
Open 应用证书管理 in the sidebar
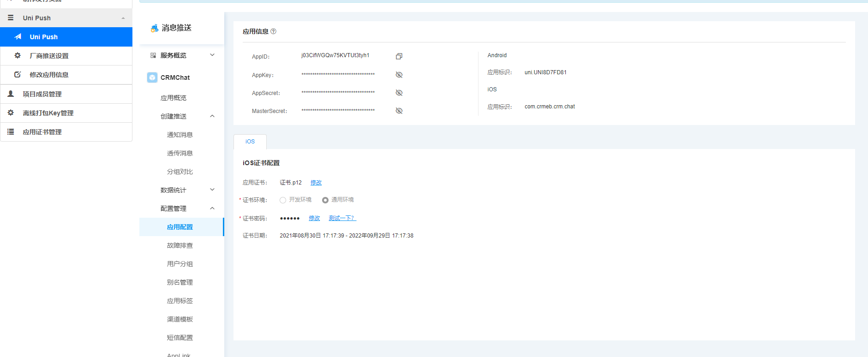tap(66, 132)
